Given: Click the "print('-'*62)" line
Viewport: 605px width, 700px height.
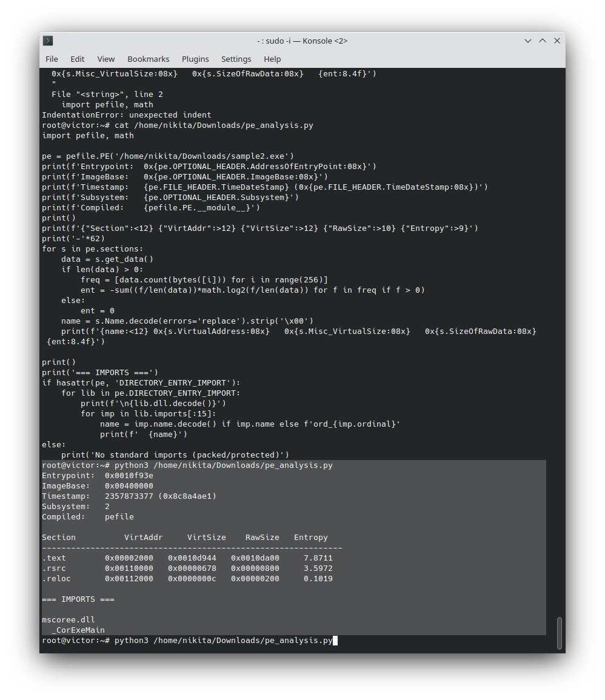Looking at the screenshot, I should tap(73, 238).
